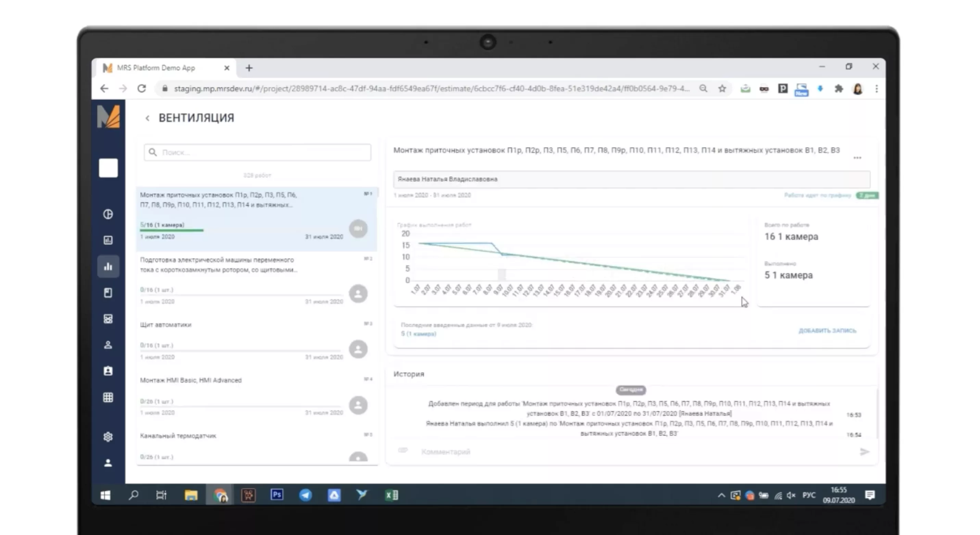The width and height of the screenshot is (980, 535).
Task: Open user profile icon at sidebar bottom
Action: (108, 463)
